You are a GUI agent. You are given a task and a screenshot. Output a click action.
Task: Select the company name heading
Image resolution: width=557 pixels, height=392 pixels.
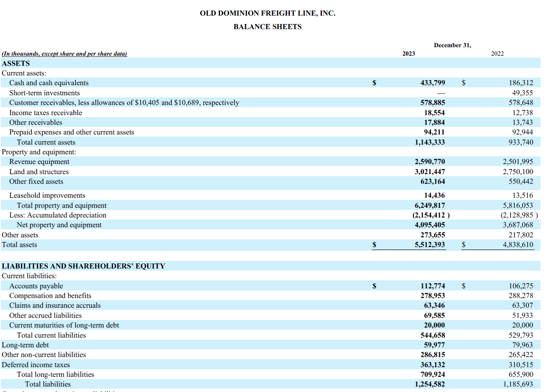coord(268,13)
